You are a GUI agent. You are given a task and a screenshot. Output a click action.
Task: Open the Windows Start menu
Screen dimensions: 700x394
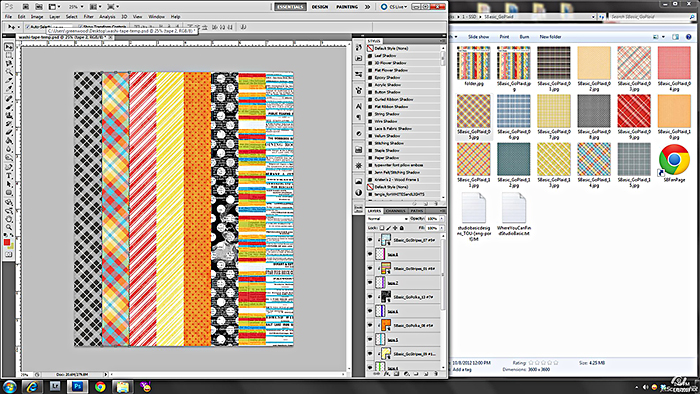[x=10, y=386]
